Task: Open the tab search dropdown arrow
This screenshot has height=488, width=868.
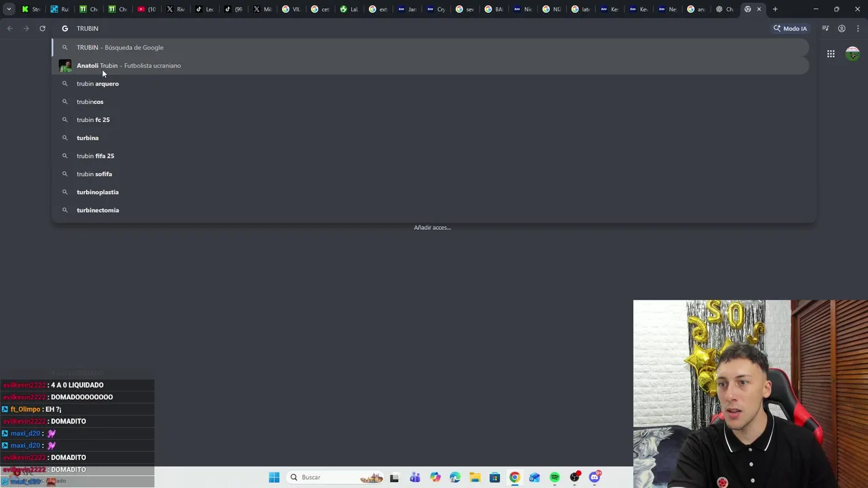Action: [9, 9]
